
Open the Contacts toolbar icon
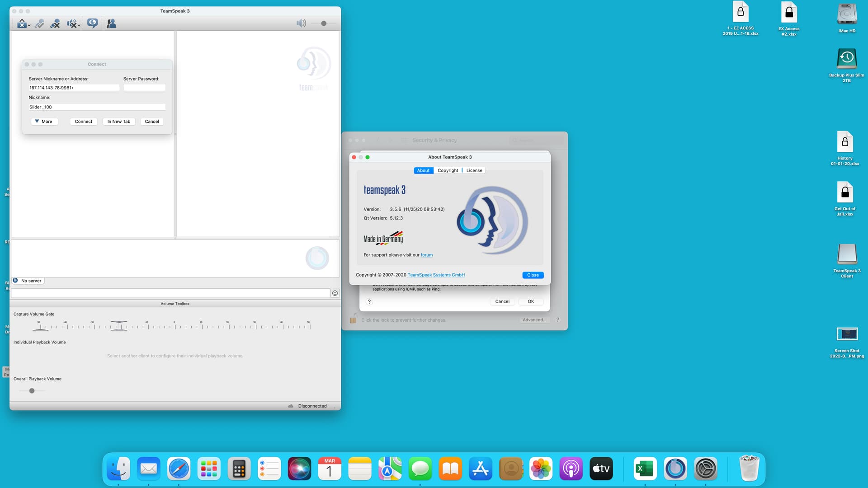coord(111,23)
